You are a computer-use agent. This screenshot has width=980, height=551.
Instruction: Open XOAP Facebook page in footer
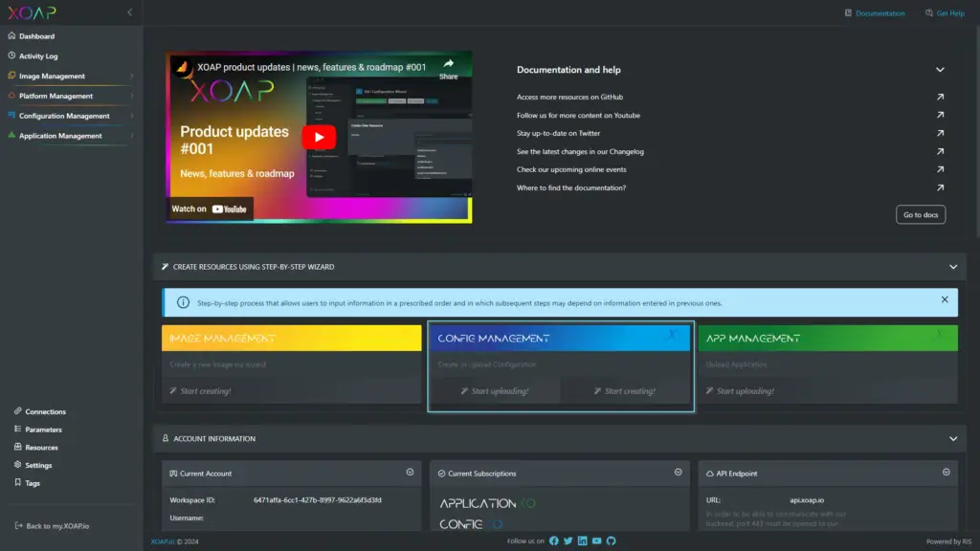[x=554, y=541]
